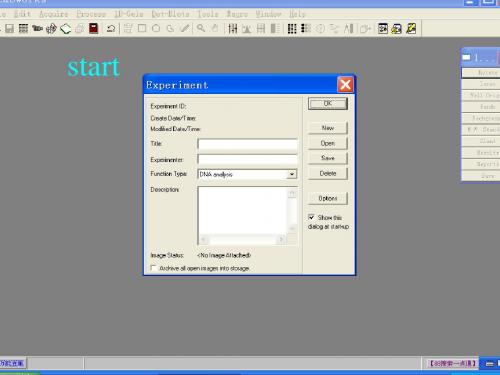This screenshot has height=375, width=500.
Task: Click the floppy disk save toolbar icon
Action: coord(9,29)
